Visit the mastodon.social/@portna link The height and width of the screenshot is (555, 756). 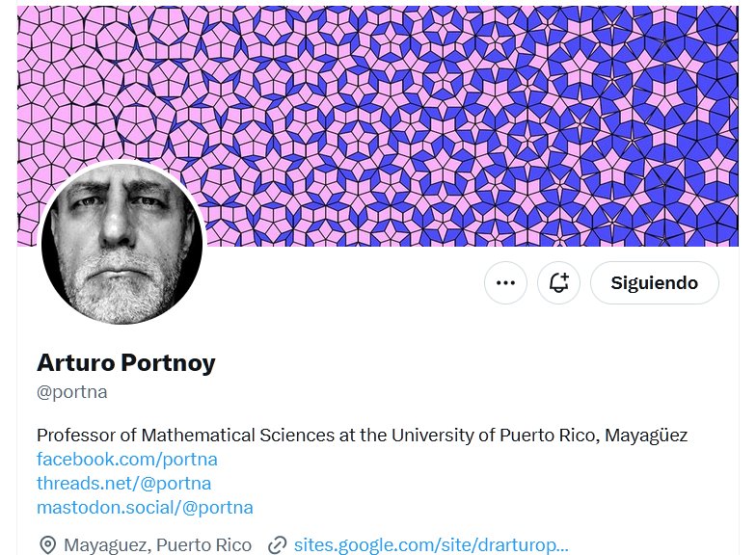[x=145, y=507]
